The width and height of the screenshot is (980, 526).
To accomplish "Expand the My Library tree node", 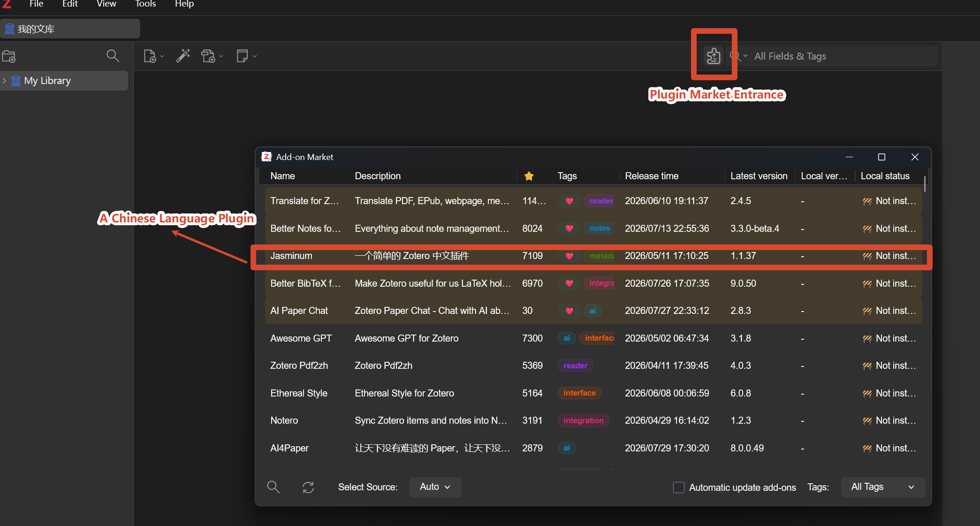I will (x=4, y=81).
